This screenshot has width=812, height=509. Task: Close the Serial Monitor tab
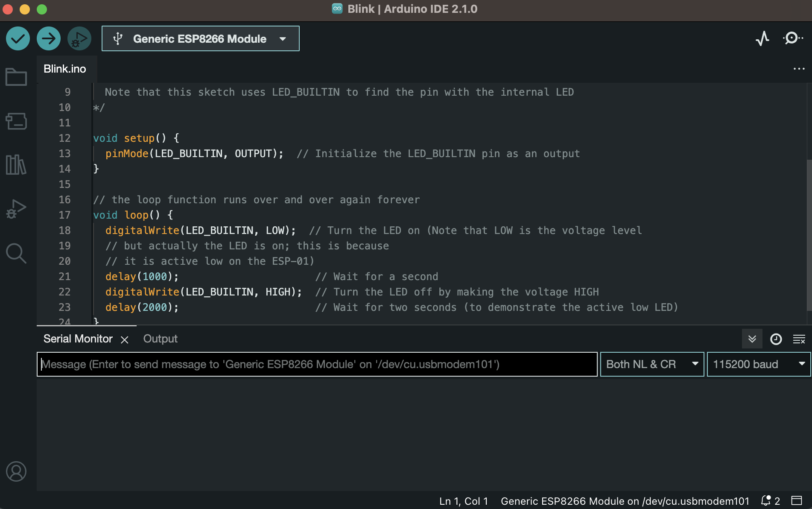coord(125,340)
